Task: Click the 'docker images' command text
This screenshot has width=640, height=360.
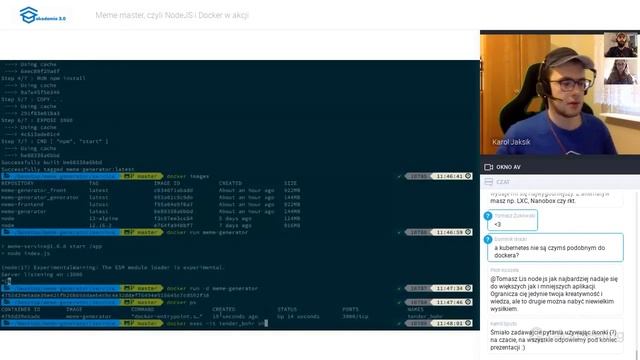Action: pos(188,176)
